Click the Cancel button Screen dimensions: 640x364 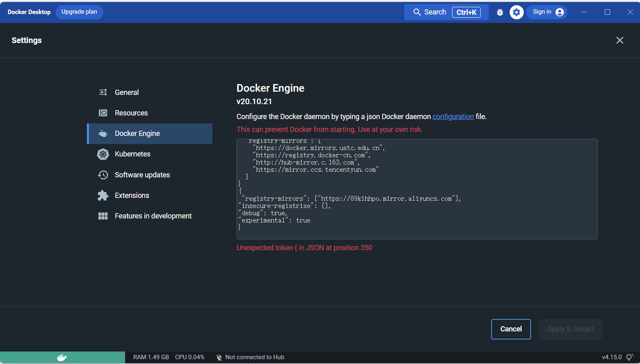coord(511,329)
